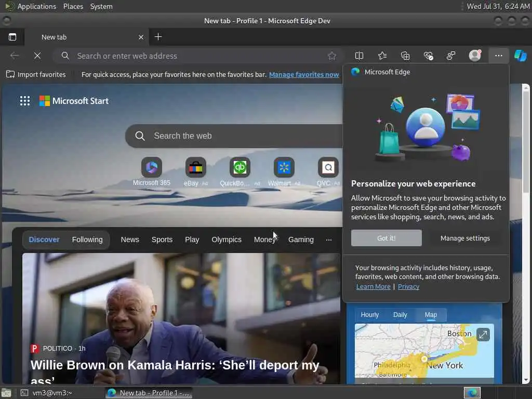Open the Sports feed tab
Image resolution: width=532 pixels, height=399 pixels.
(162, 240)
